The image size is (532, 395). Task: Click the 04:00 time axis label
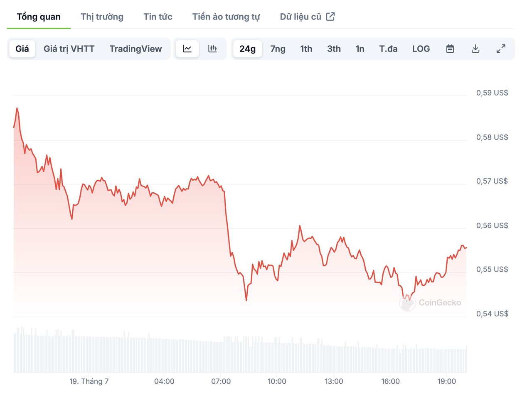(x=164, y=381)
